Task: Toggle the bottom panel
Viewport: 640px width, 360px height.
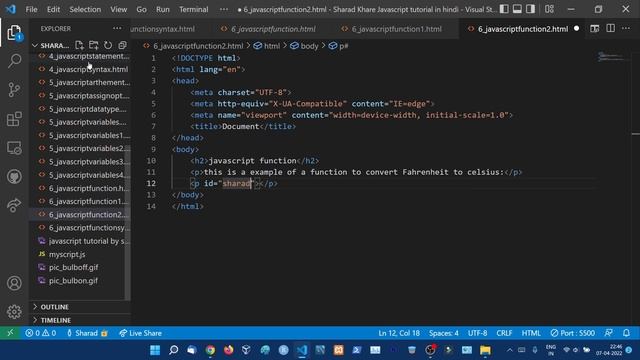Action: coord(517,9)
